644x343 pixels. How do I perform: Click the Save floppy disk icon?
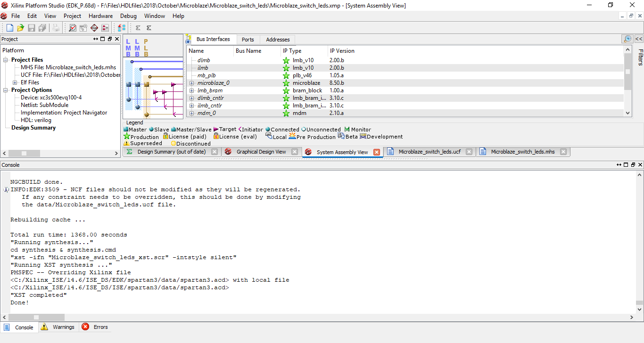click(x=32, y=28)
